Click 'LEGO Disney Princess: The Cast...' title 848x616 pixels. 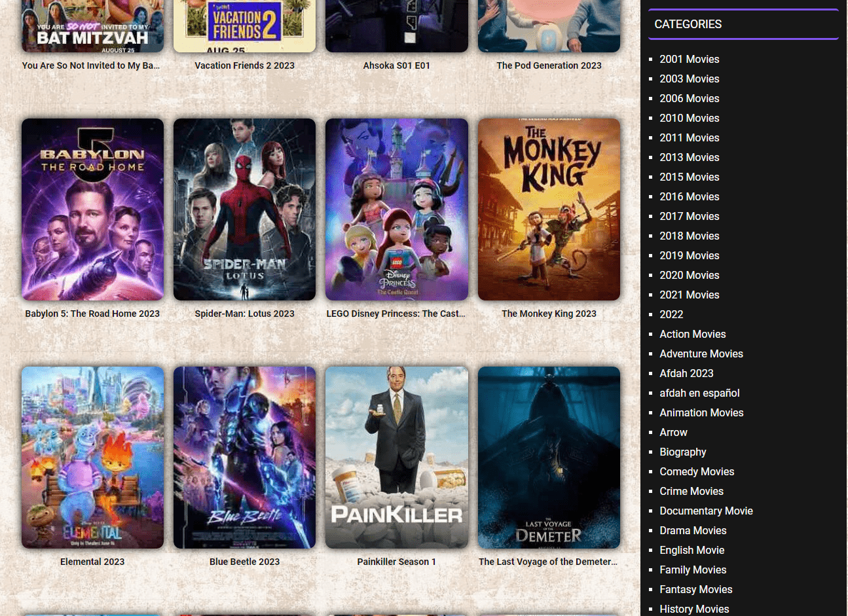click(396, 314)
